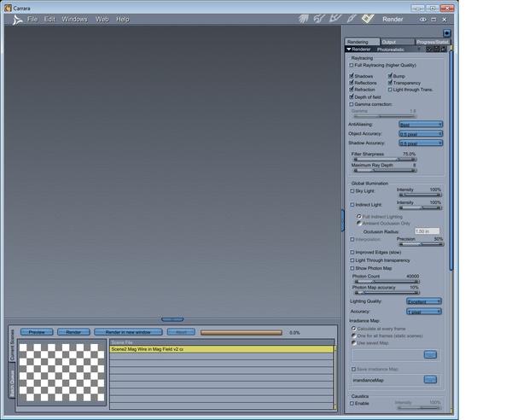Click the Render button
512x420 pixels.
coord(73,332)
